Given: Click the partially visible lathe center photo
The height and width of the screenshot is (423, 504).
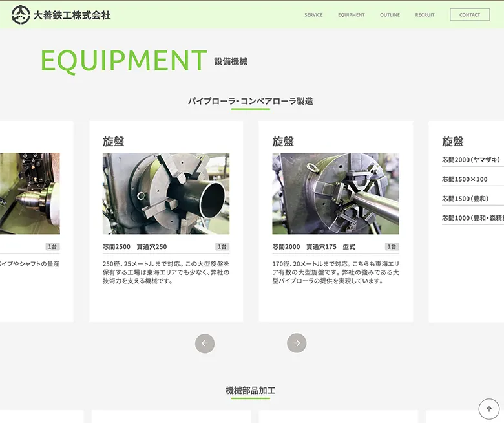Looking at the screenshot, I should pyautogui.click(x=30, y=193).
